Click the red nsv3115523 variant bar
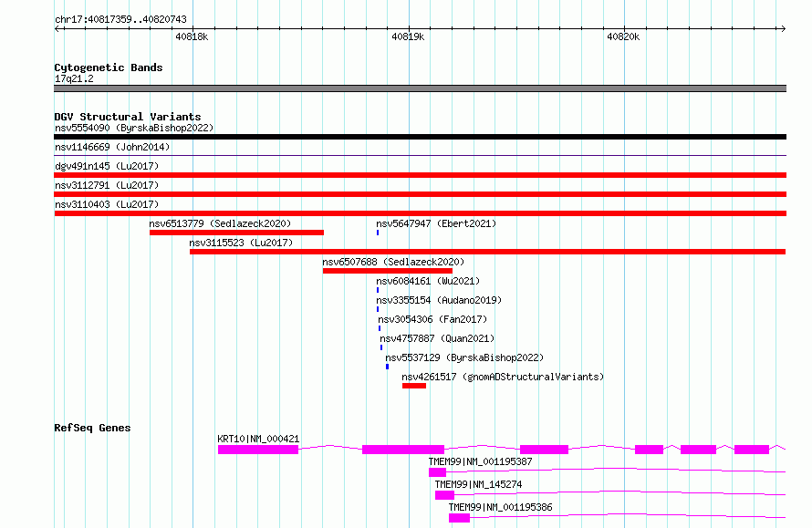Screen dimensions: 812x528 (x=488, y=252)
